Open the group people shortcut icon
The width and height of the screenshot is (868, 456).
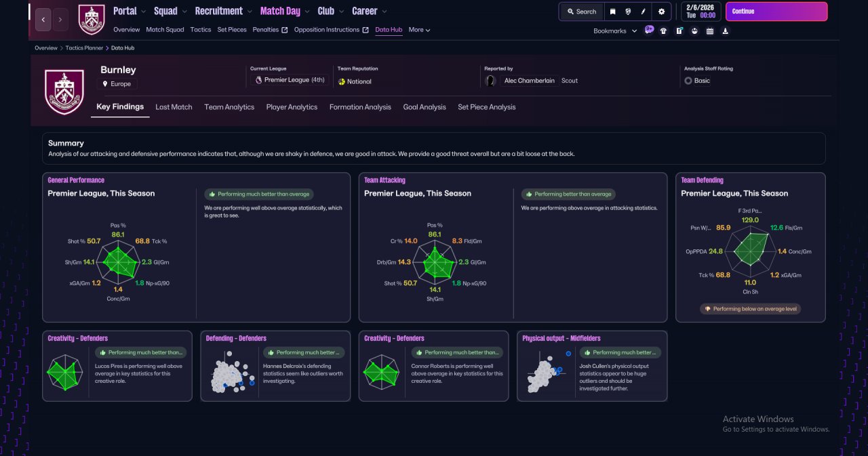694,30
